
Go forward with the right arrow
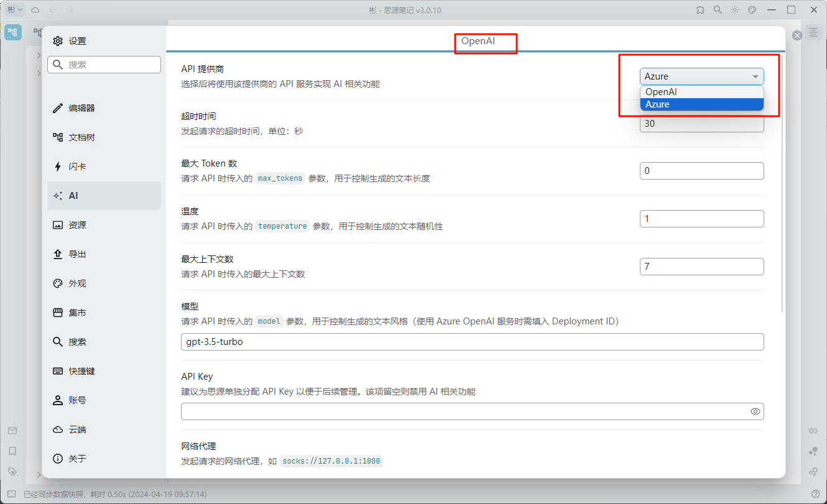coord(69,10)
